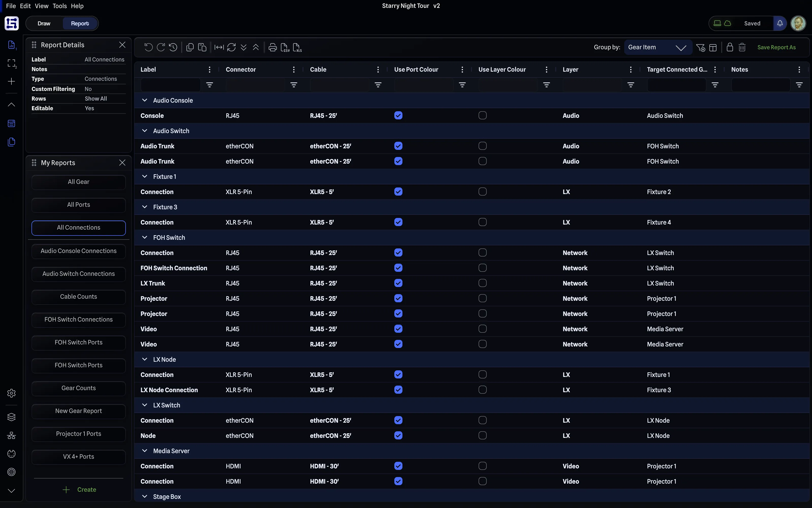Close the Report Details panel
This screenshot has width=812, height=508.
123,45
